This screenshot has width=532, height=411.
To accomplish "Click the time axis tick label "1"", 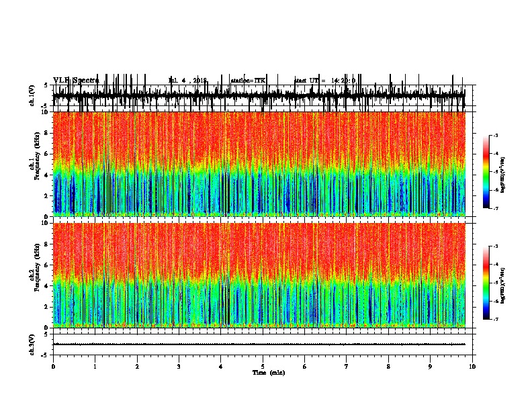I will tap(95, 367).
